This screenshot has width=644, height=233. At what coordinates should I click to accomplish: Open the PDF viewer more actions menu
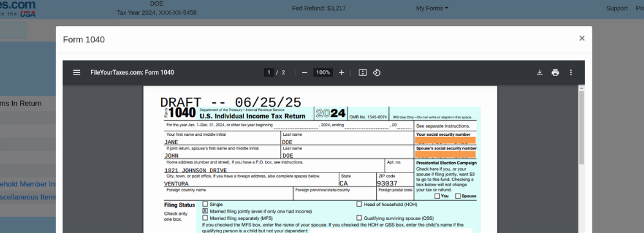(x=571, y=73)
